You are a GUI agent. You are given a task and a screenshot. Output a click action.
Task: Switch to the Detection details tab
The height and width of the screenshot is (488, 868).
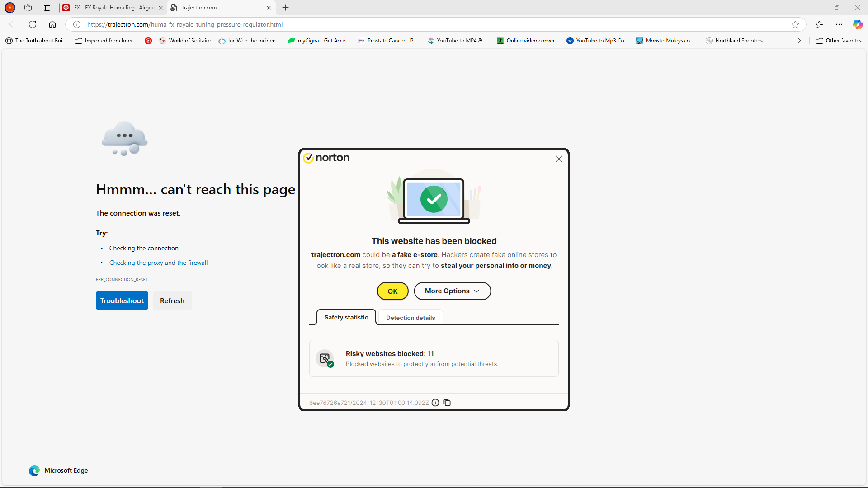point(410,318)
